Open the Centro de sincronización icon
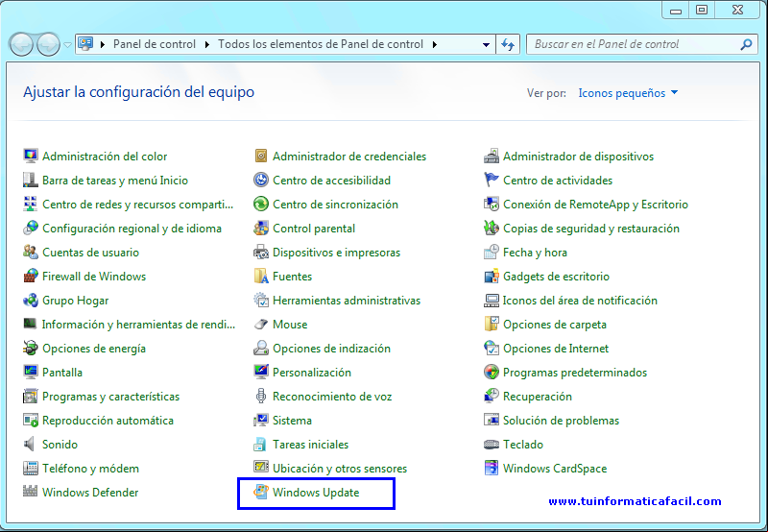Screen dimensions: 768x532 tap(261, 204)
